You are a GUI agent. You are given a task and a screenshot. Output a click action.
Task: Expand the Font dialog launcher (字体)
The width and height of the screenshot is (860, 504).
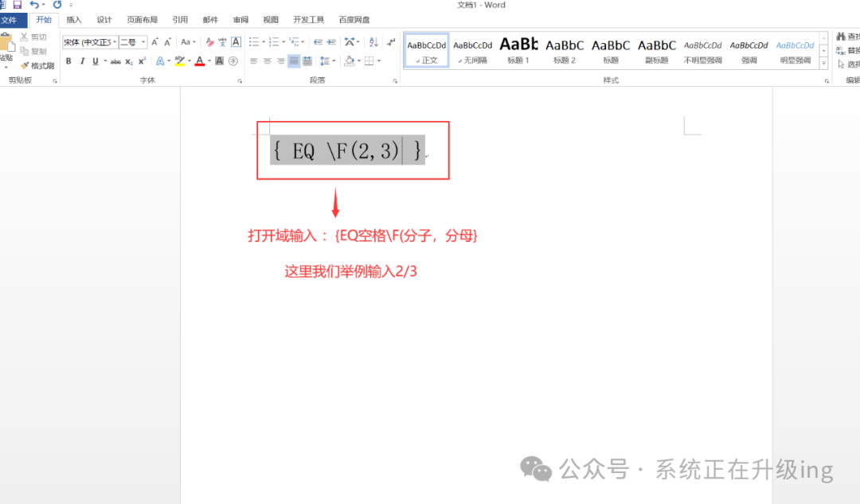[240, 80]
